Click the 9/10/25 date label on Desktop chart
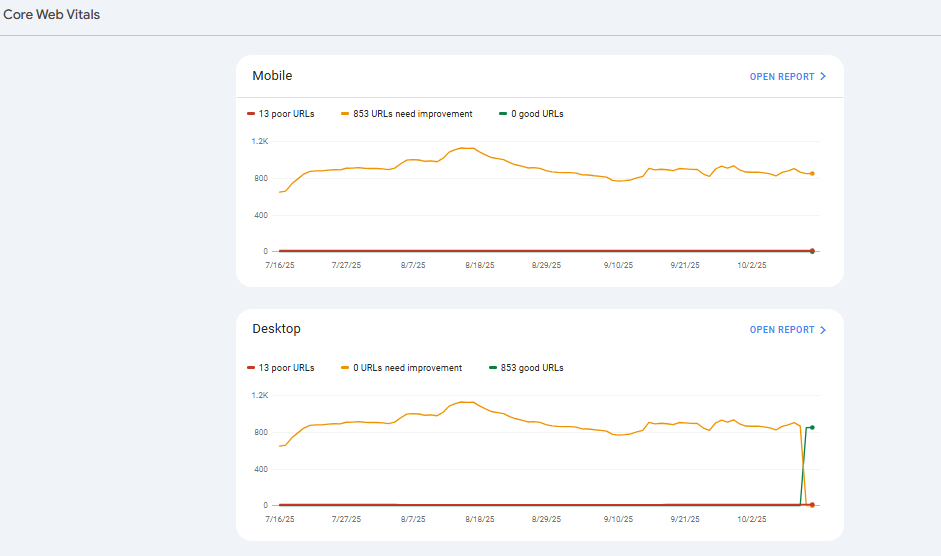This screenshot has width=941, height=556. (618, 520)
